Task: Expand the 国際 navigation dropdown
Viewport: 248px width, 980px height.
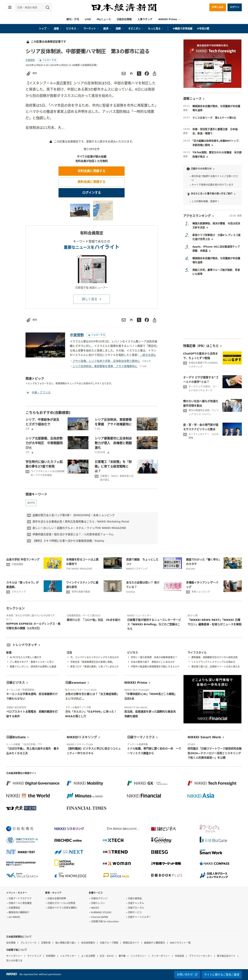Action: 119,28
